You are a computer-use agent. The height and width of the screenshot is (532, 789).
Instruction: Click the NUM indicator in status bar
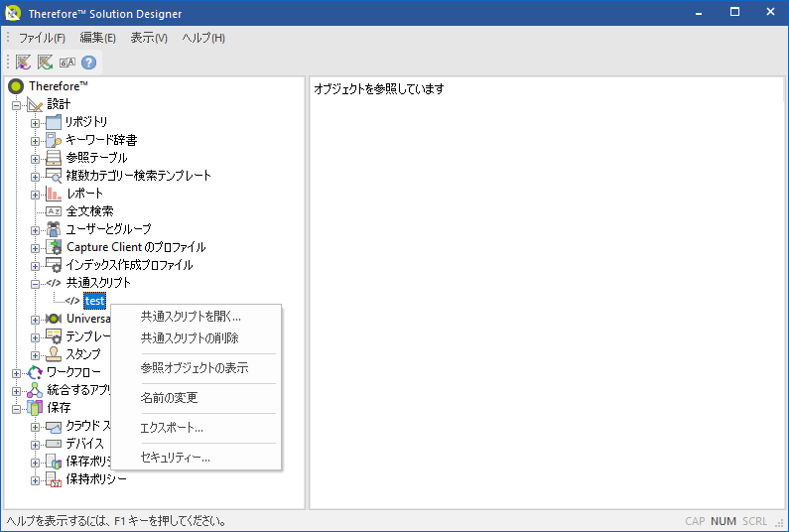click(x=723, y=521)
